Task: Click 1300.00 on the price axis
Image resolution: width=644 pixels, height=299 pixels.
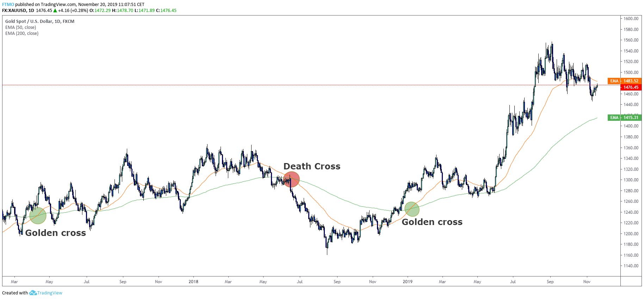Action: coord(631,180)
